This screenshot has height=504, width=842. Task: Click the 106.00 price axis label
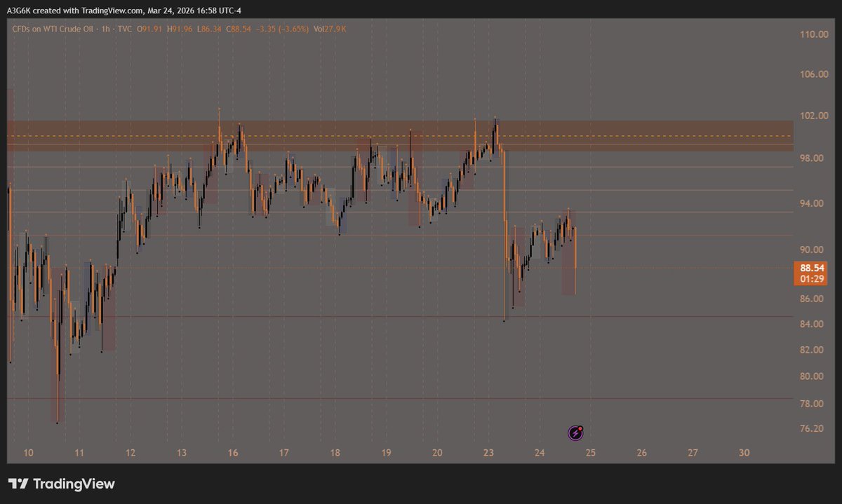[814, 74]
